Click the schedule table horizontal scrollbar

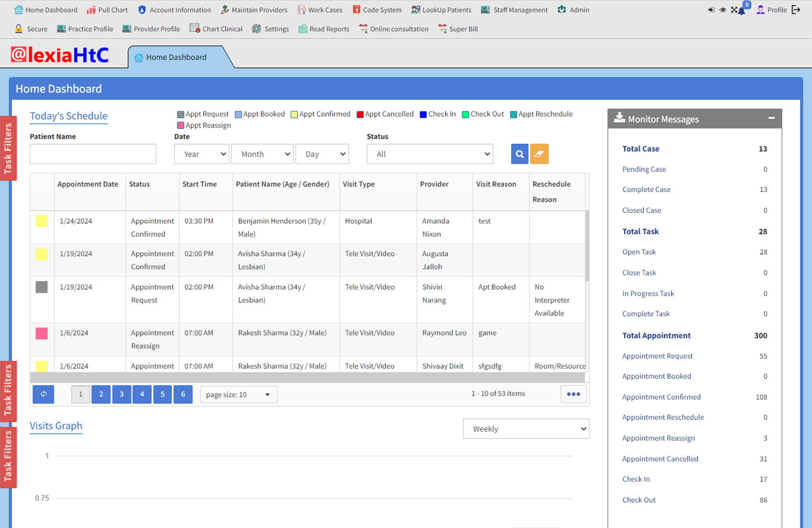pyautogui.click(x=307, y=377)
